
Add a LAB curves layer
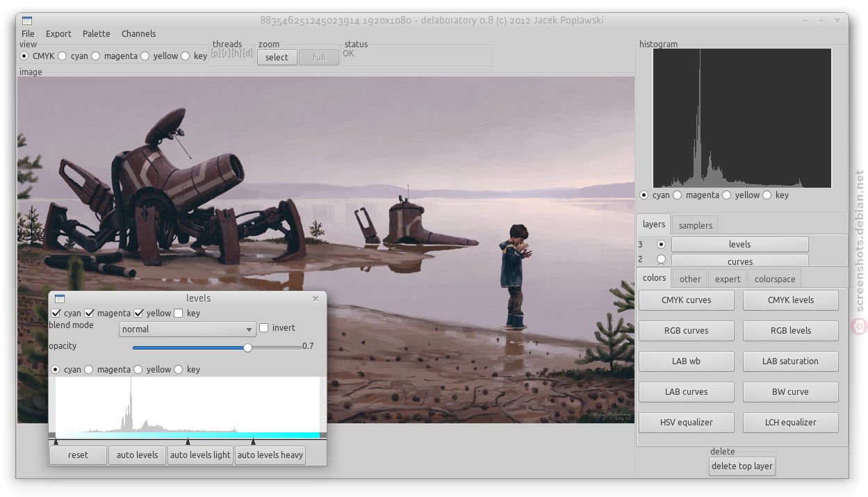tap(686, 392)
